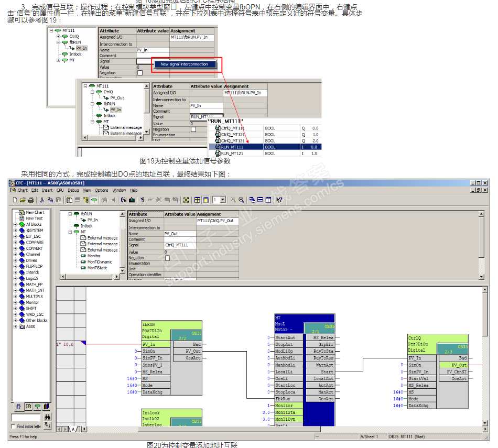This screenshot has width=498, height=448.
Task: Click the technological I/Os toolbar icon
Action: 94,200
